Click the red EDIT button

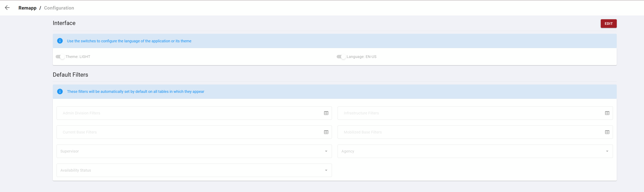[609, 23]
